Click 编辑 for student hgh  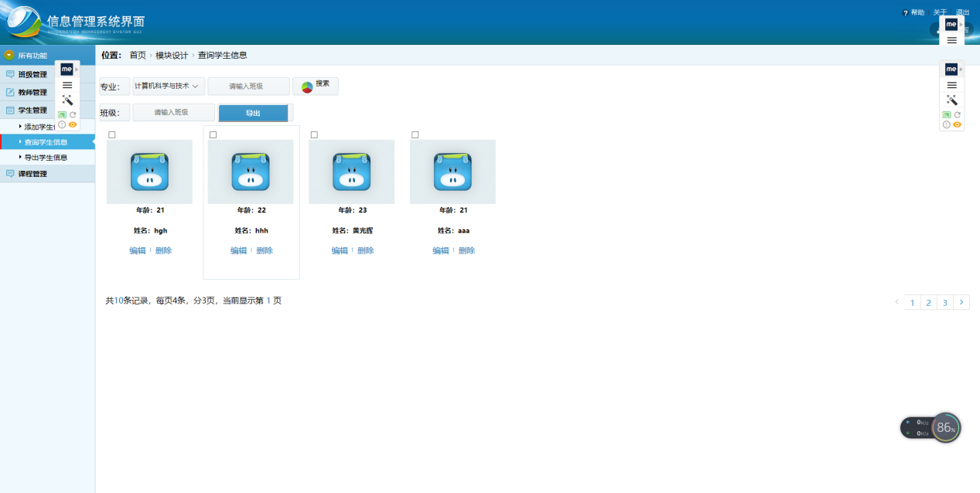tap(138, 250)
